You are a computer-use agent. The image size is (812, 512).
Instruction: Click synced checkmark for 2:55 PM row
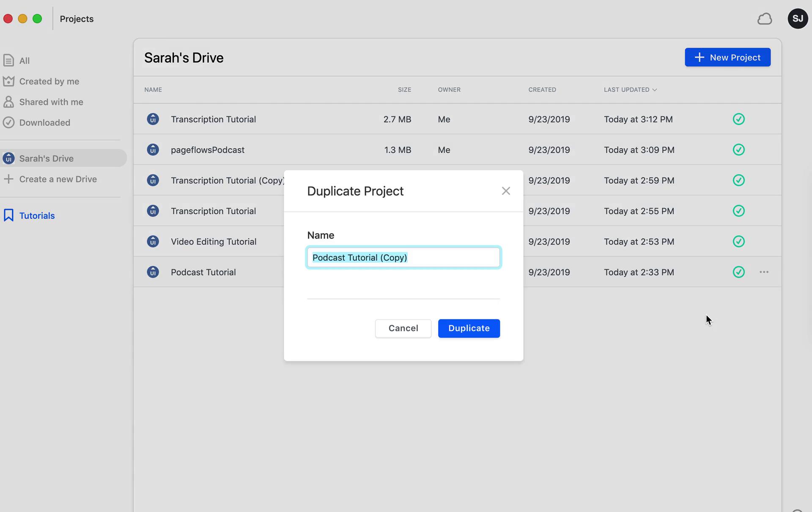click(x=738, y=211)
